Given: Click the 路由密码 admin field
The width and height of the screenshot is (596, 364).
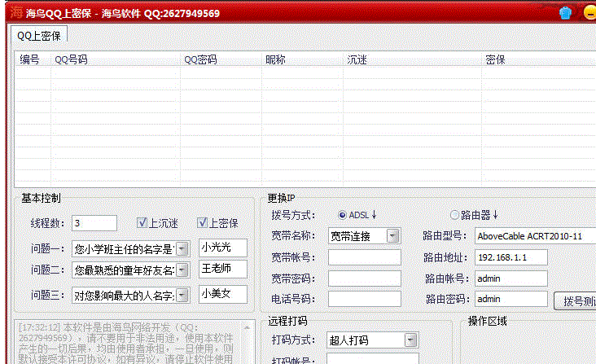Looking at the screenshot, I should click(511, 299).
